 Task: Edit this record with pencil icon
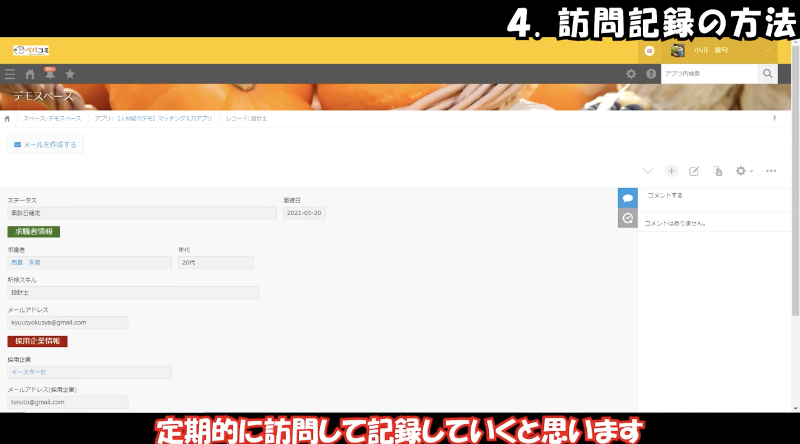tap(694, 171)
